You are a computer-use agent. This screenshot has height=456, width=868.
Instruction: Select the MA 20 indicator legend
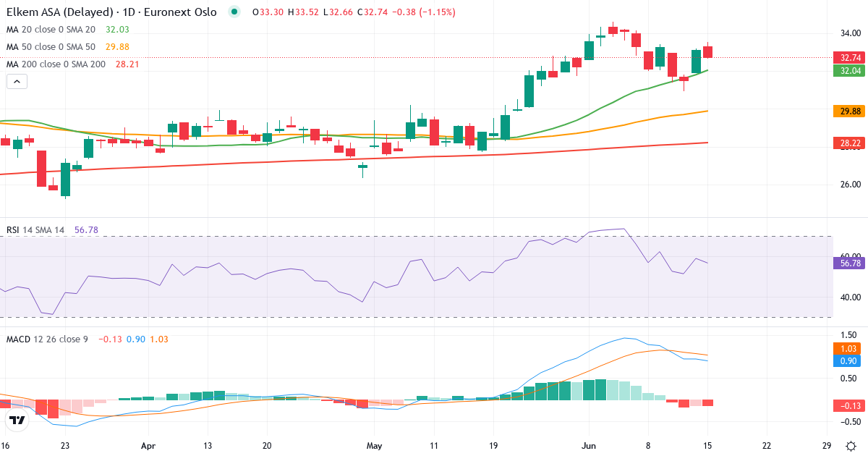pyautogui.click(x=51, y=30)
